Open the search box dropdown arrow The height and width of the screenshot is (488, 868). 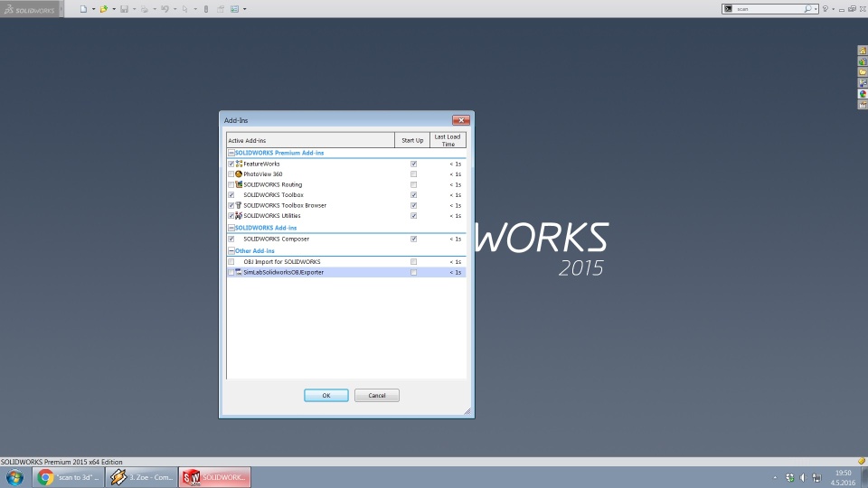[x=816, y=9]
